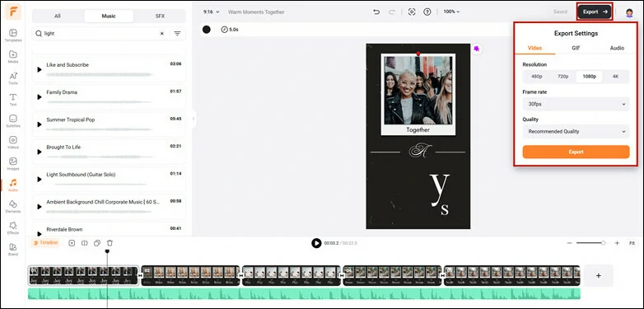The image size is (644, 309).
Task: Redo the last action
Action: 391,12
